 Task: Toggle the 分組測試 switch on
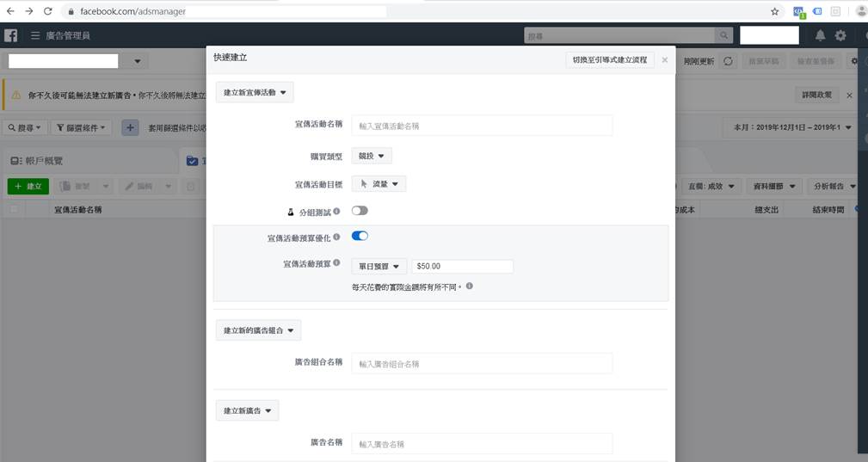tap(360, 211)
